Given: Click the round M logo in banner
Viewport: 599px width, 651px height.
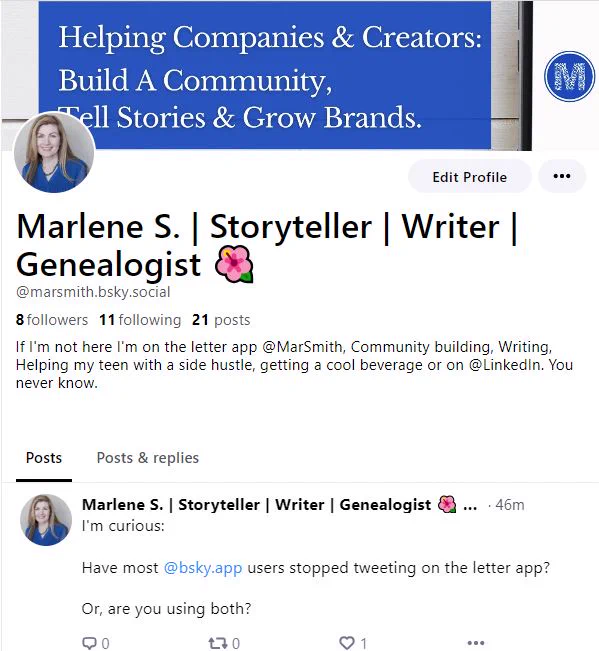Looking at the screenshot, I should point(569,76).
